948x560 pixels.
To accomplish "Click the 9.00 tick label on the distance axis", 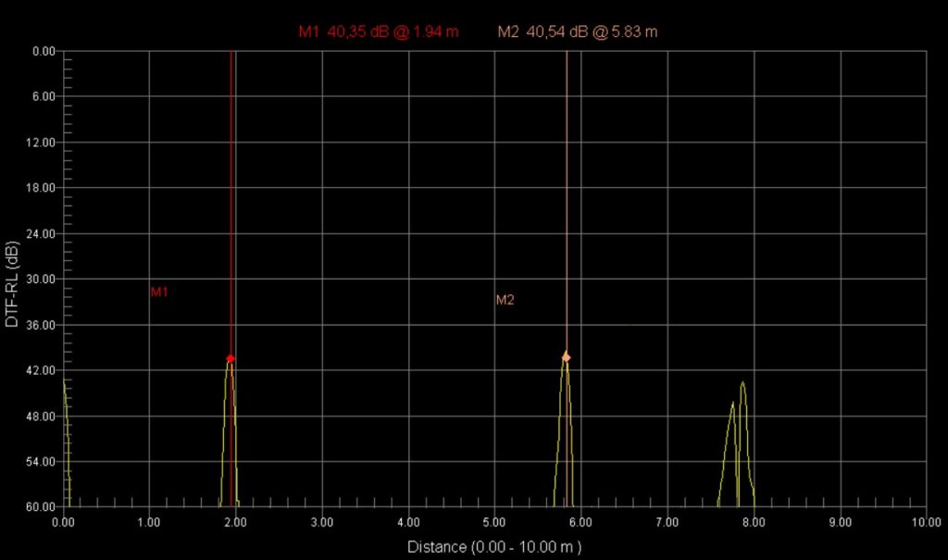I will (840, 523).
